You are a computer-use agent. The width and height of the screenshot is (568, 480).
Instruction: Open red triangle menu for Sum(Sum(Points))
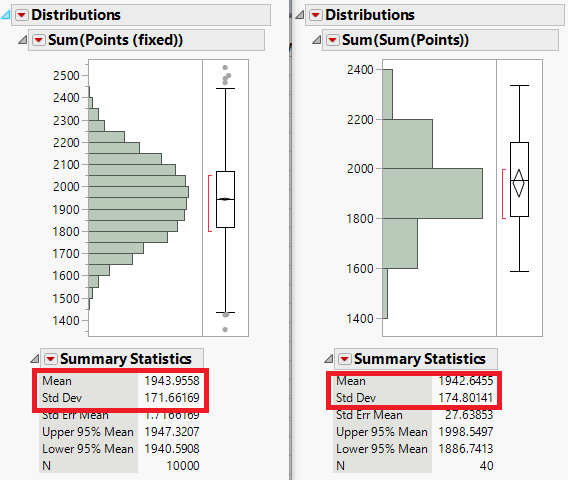coord(333,40)
